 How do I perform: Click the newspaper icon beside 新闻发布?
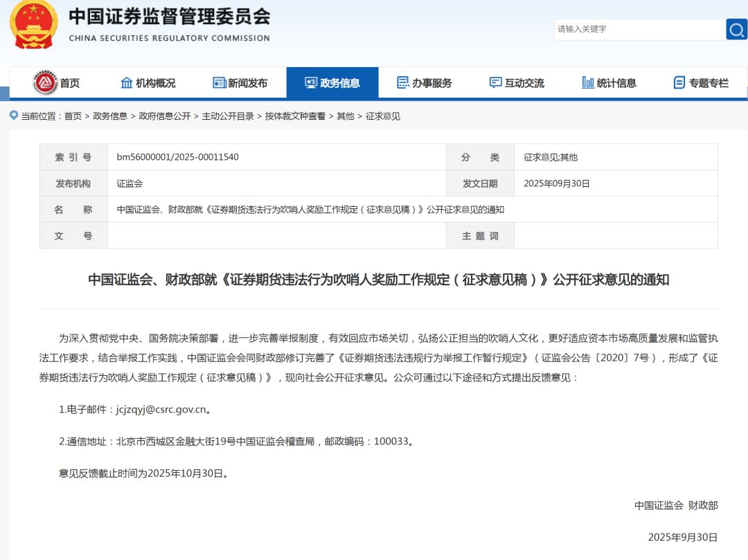coord(220,83)
